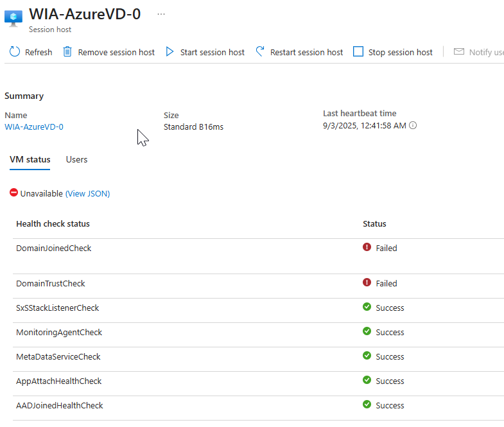Click the Unavailable status text

(x=42, y=193)
